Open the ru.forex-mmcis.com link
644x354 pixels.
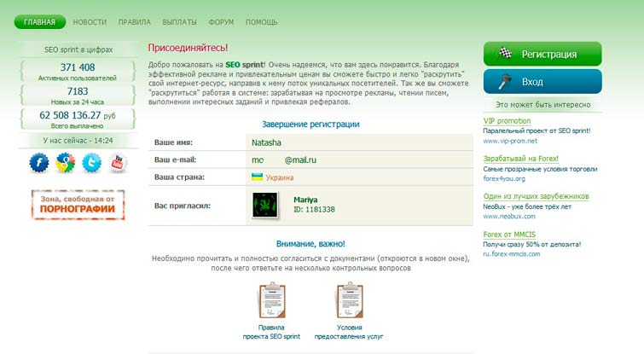point(512,254)
